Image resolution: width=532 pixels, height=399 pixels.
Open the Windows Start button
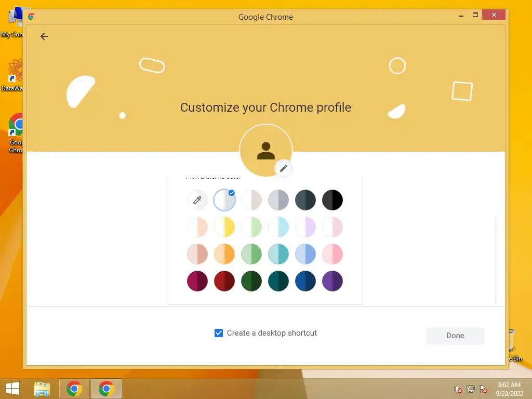pos(12,389)
